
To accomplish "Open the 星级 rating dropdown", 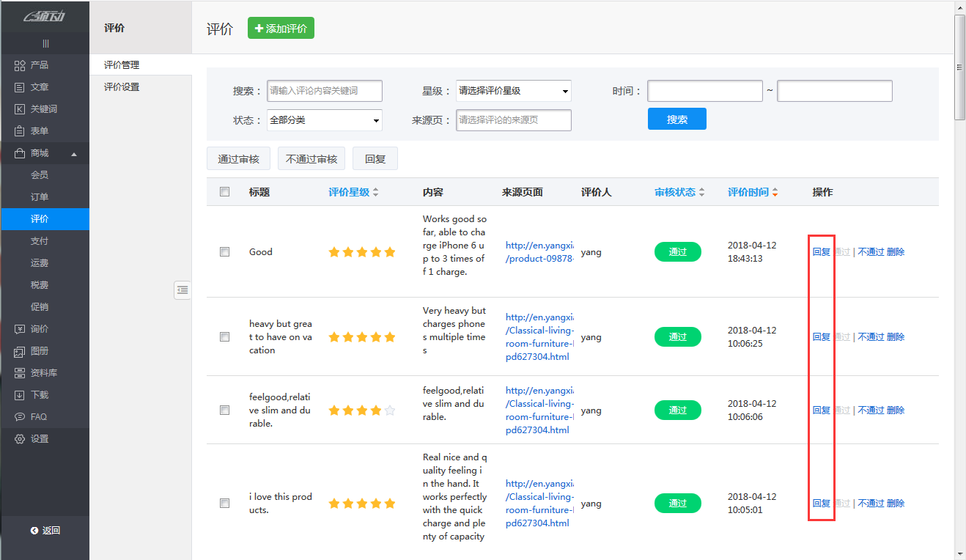I will coord(514,91).
